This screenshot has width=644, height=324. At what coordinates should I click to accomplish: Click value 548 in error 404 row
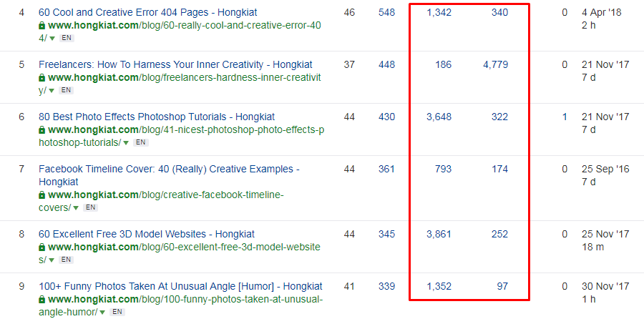pyautogui.click(x=386, y=12)
